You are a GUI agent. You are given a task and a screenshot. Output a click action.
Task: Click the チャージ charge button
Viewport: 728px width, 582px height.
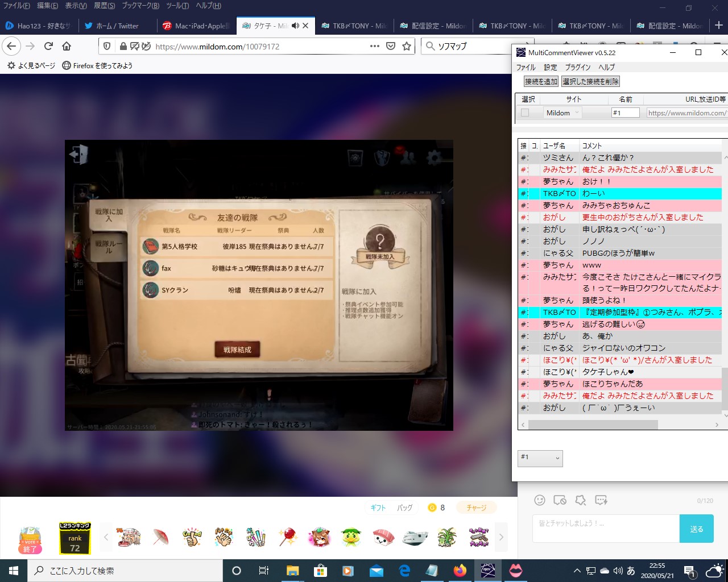click(x=477, y=508)
